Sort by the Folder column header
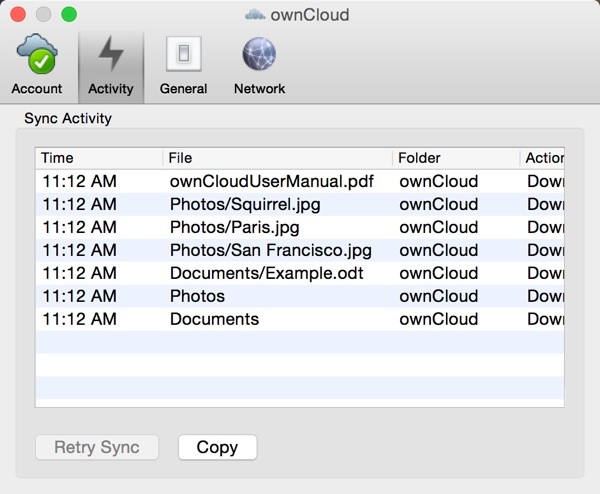Viewport: 600px width, 494px height. pyautogui.click(x=456, y=158)
